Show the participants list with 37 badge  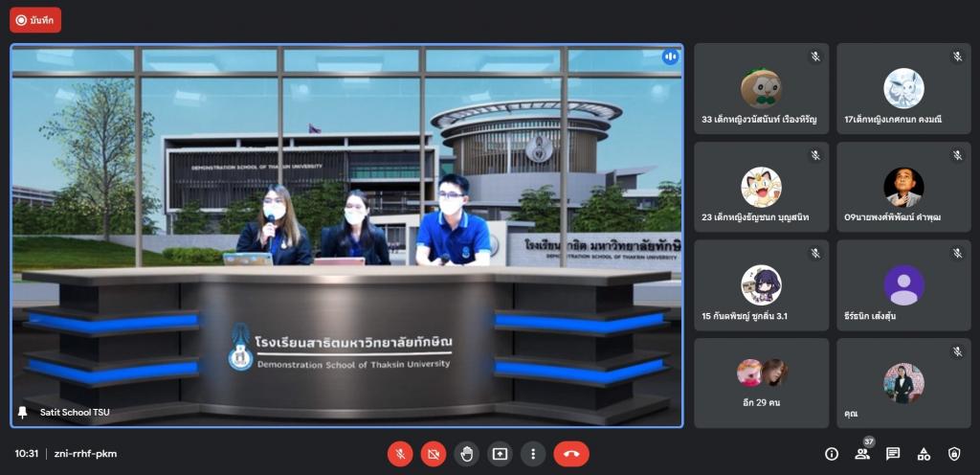pyautogui.click(x=862, y=454)
